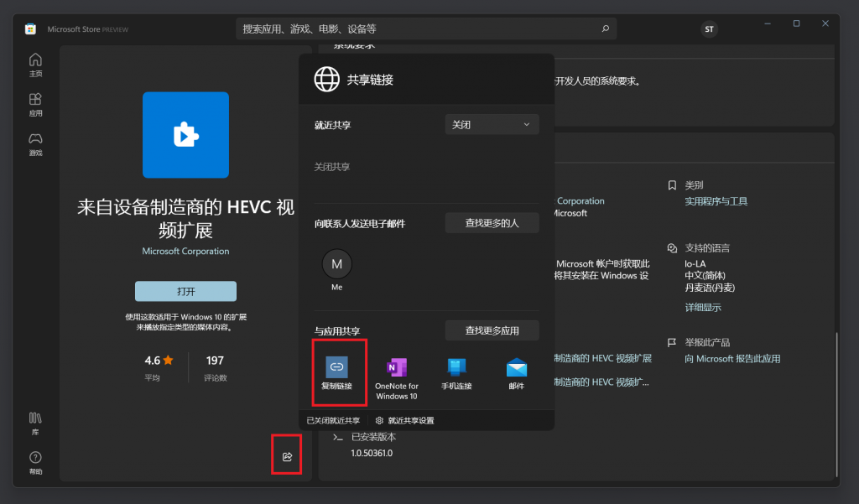
Task: Share via 手机连接 phone link
Action: pos(456,374)
